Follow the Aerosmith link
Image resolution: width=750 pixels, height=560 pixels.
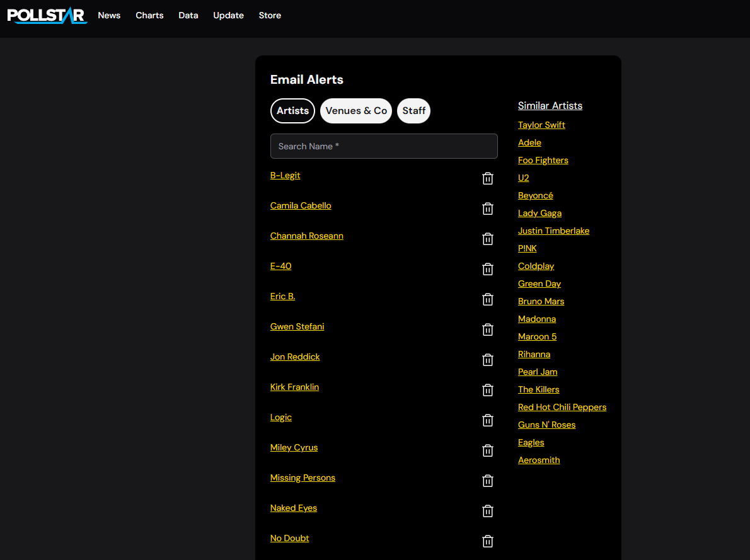point(539,460)
